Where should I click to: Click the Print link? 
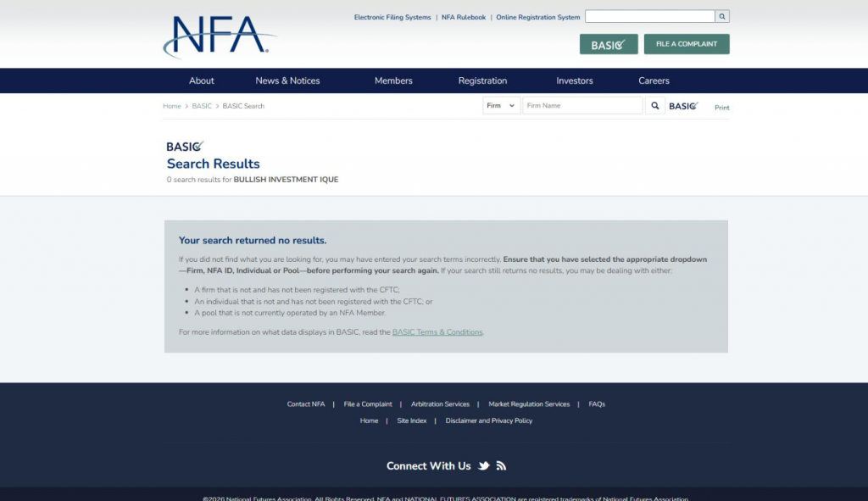(722, 108)
